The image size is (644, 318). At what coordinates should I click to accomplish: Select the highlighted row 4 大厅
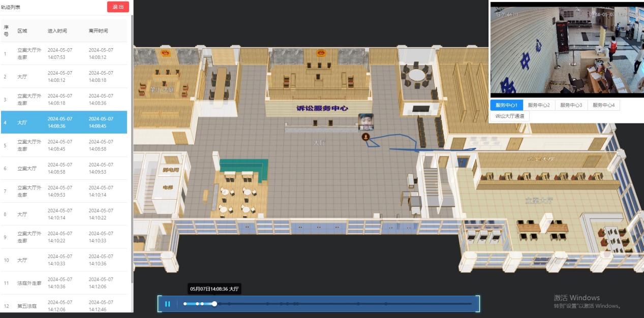click(x=64, y=122)
